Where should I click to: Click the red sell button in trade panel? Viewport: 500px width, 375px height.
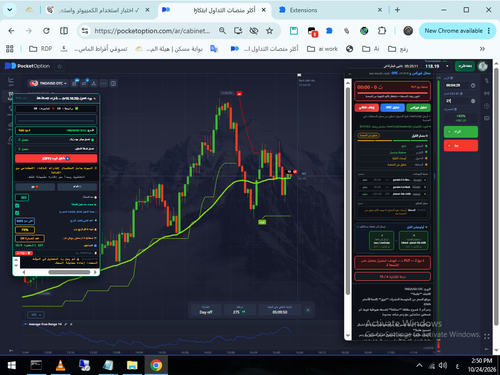tap(461, 146)
